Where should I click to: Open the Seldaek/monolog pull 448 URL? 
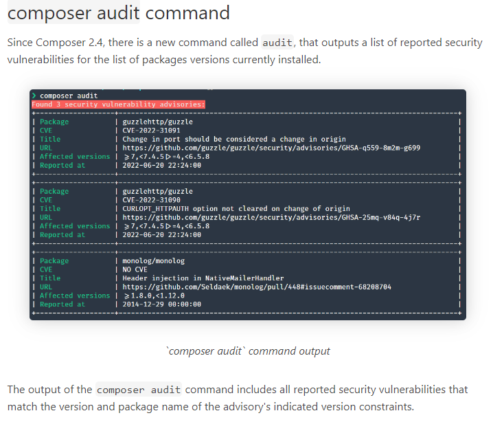coord(257,287)
